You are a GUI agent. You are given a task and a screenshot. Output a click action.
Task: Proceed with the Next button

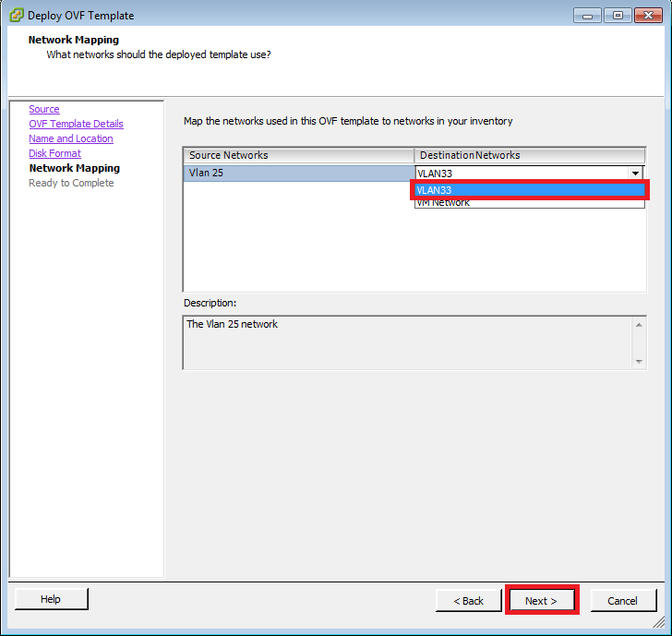tap(542, 601)
